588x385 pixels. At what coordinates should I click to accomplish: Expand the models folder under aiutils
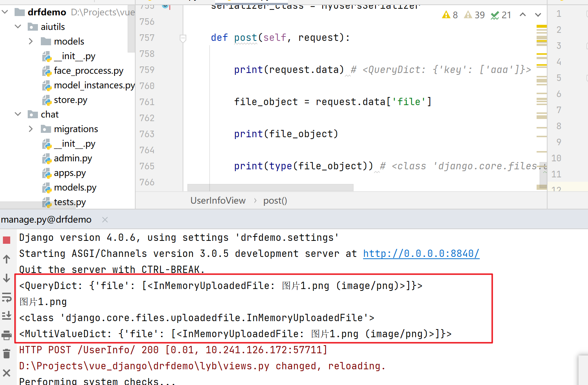tap(31, 41)
